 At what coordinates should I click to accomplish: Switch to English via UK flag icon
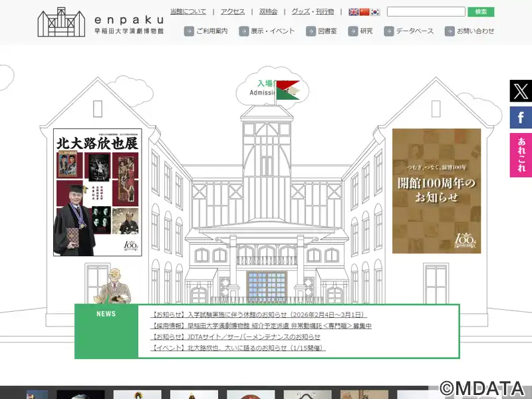354,12
